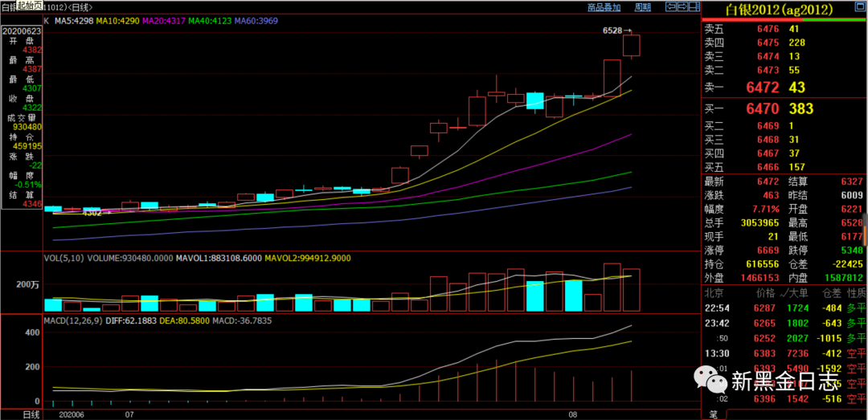
Task: Click the MA20:4317 indicator label
Action: click(164, 21)
